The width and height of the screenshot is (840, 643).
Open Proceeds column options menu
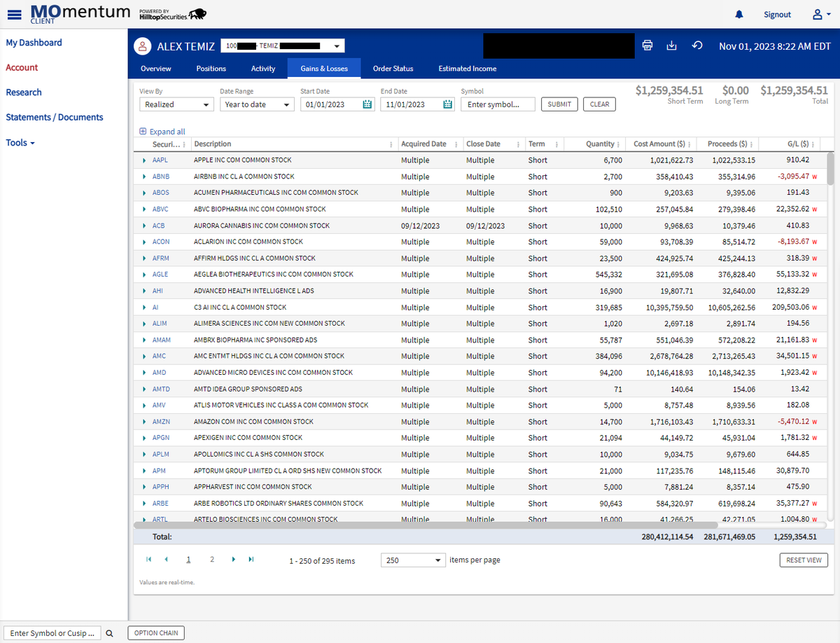click(752, 144)
